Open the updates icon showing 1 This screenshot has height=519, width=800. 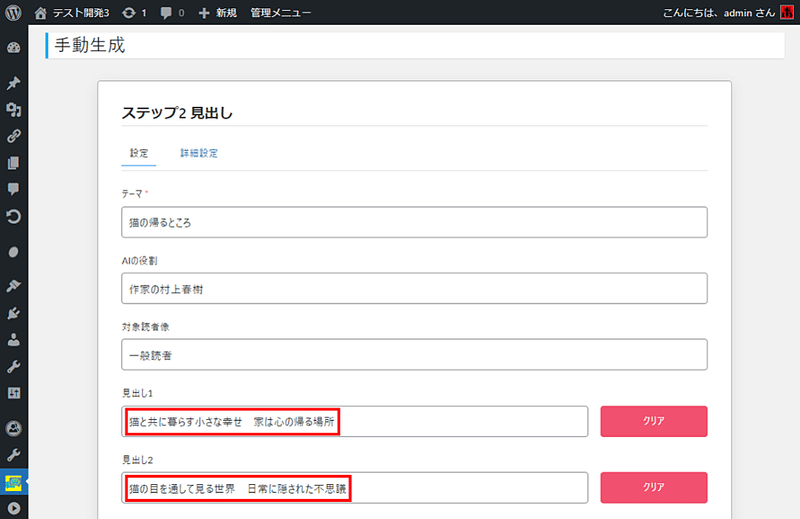(129, 13)
